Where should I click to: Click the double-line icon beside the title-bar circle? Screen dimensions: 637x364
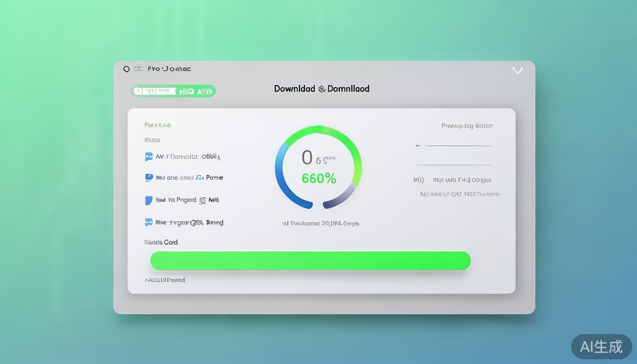pyautogui.click(x=138, y=69)
